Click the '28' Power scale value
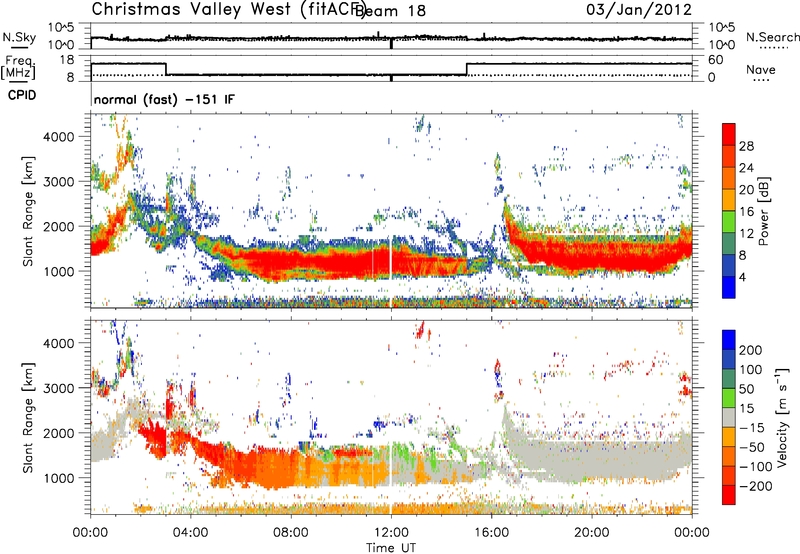 coord(746,146)
